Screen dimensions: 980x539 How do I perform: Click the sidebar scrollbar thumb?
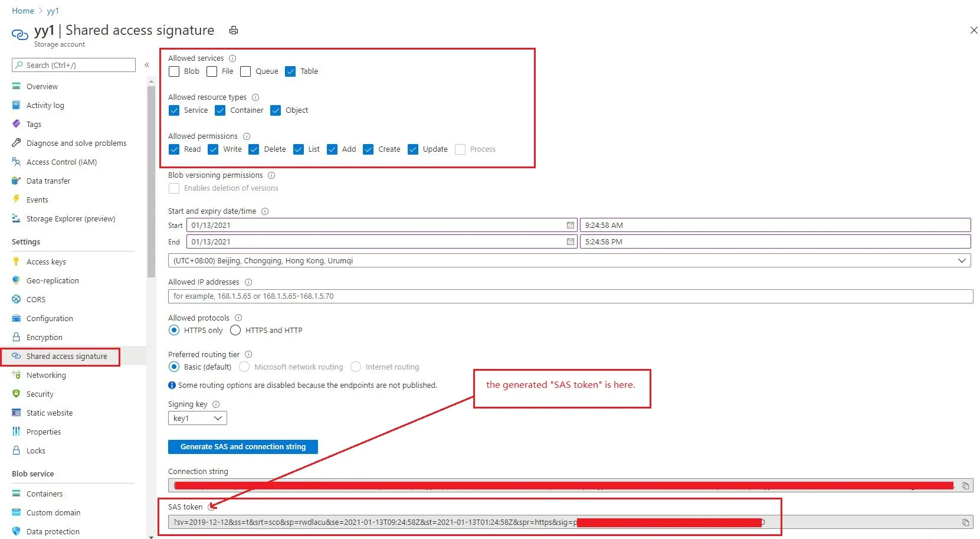coord(152,181)
